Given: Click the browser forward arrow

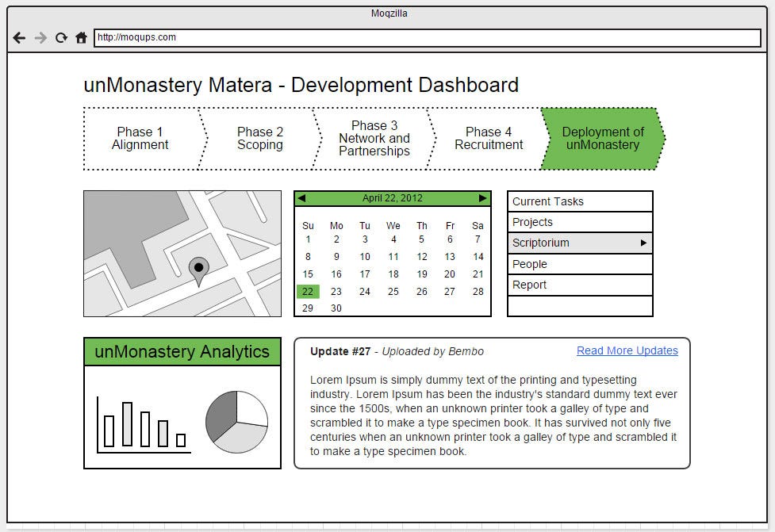Looking at the screenshot, I should pyautogui.click(x=40, y=37).
